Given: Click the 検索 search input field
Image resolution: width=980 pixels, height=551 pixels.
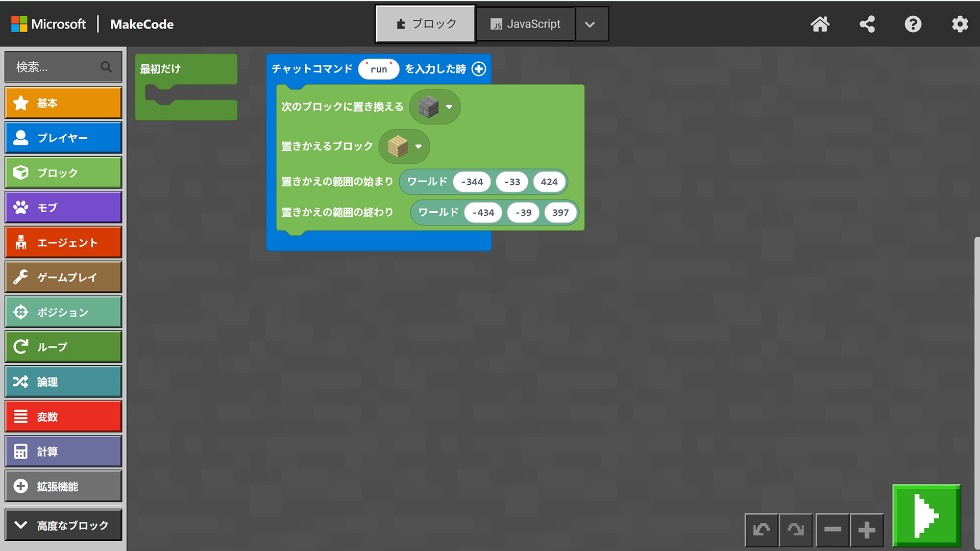Looking at the screenshot, I should (63, 67).
